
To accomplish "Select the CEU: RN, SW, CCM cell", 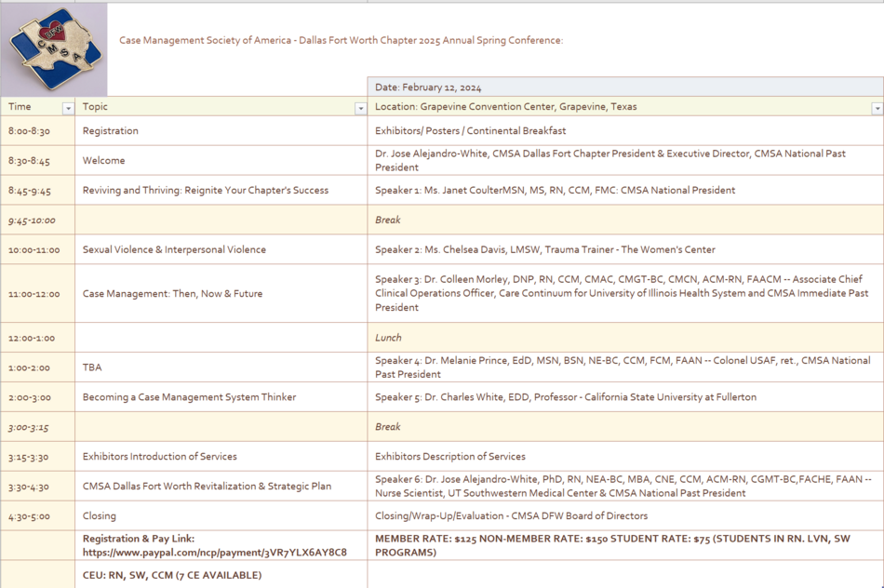I will click(221, 575).
